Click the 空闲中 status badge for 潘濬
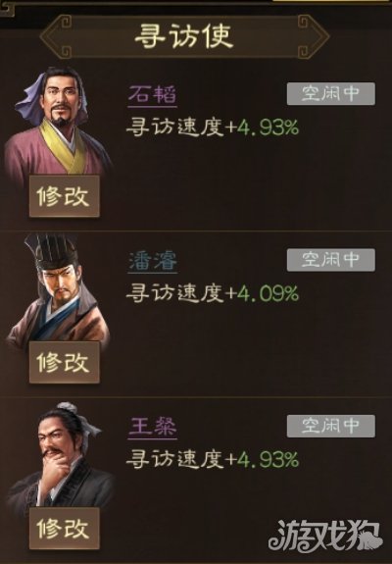This screenshot has height=564, width=392. [x=331, y=260]
